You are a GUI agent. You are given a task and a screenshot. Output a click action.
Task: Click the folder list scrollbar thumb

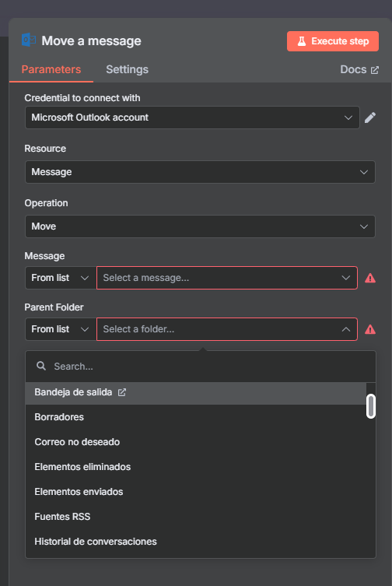[371, 406]
